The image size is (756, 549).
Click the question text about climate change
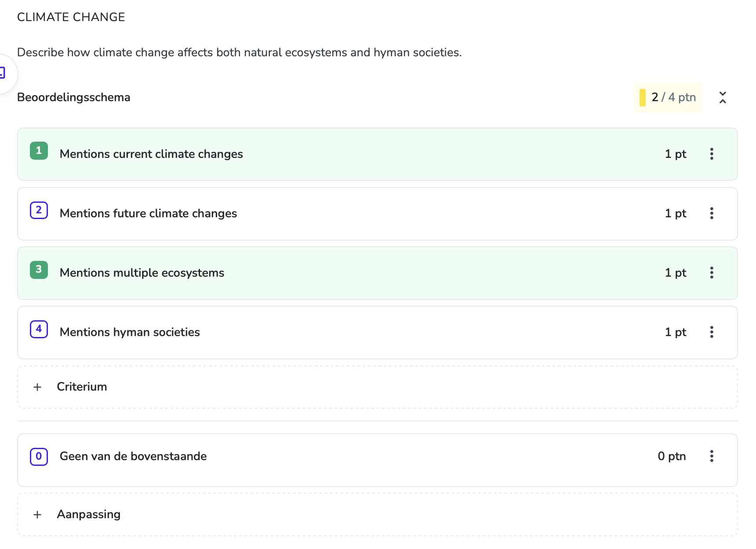click(x=240, y=52)
